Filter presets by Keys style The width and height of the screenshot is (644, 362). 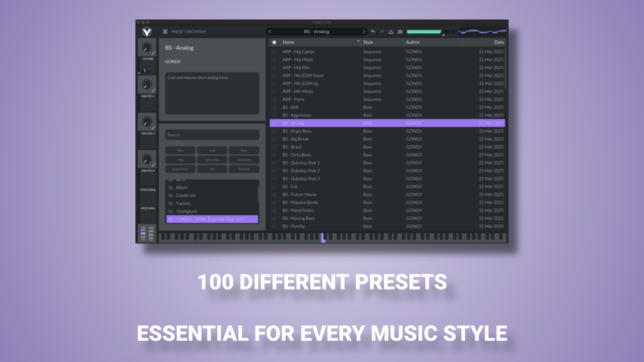coord(244,150)
